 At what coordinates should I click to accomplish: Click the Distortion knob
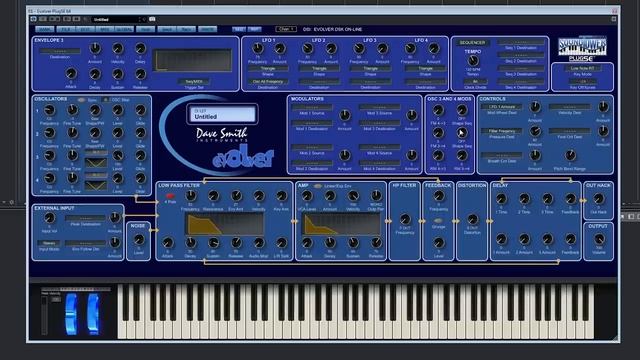(x=472, y=220)
